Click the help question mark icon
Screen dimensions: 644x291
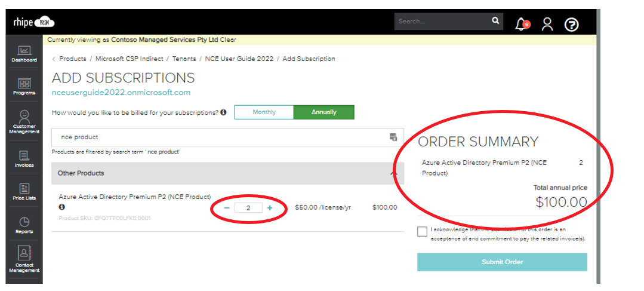[x=571, y=24]
